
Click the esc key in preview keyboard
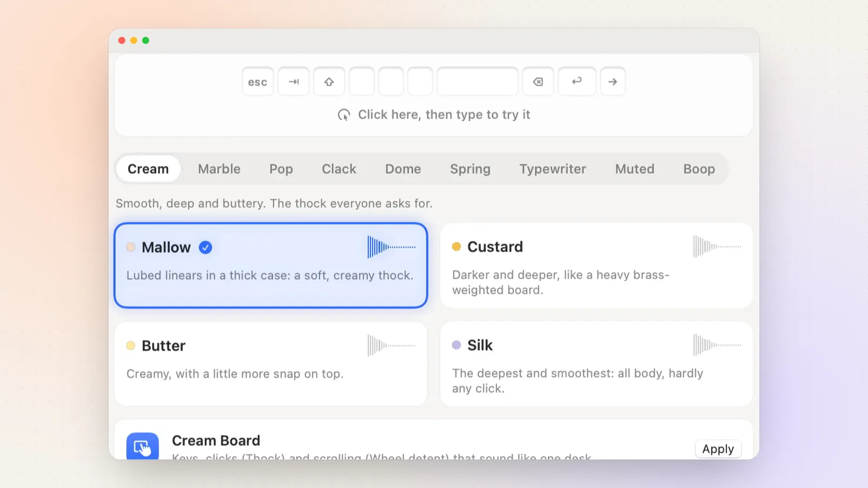click(258, 82)
